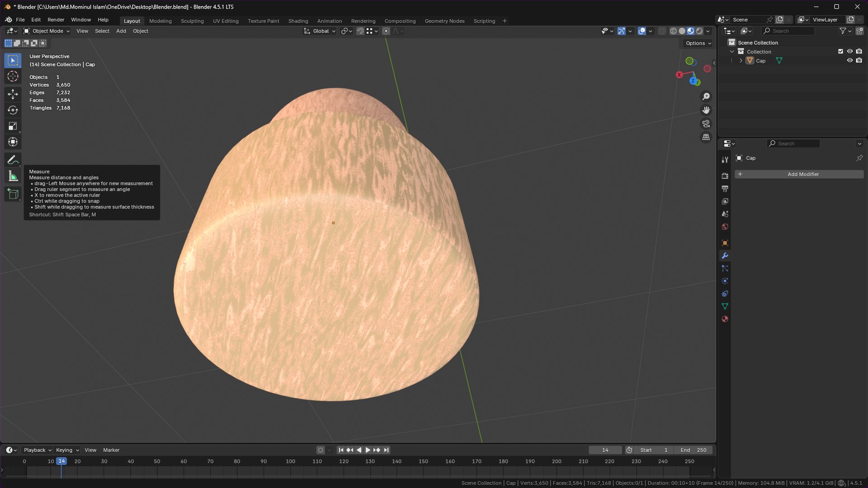Pick the Rotate tool
868x488 pixels.
[13, 110]
